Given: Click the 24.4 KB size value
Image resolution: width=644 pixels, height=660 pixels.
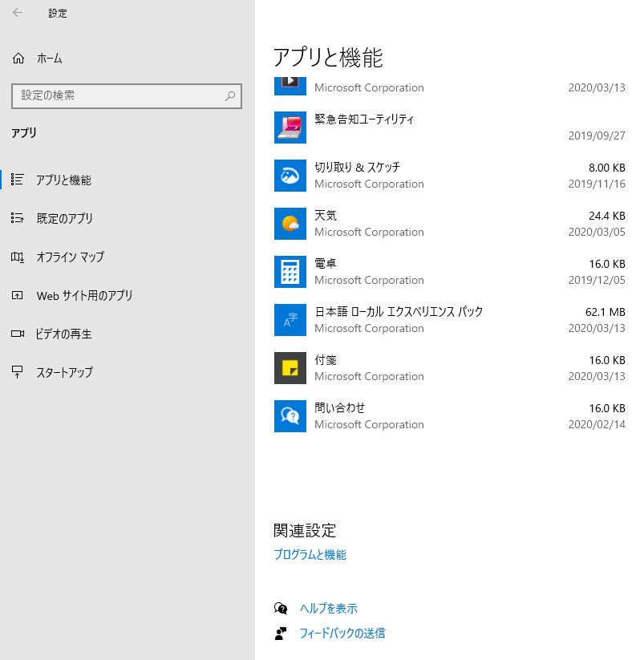Looking at the screenshot, I should (x=607, y=216).
